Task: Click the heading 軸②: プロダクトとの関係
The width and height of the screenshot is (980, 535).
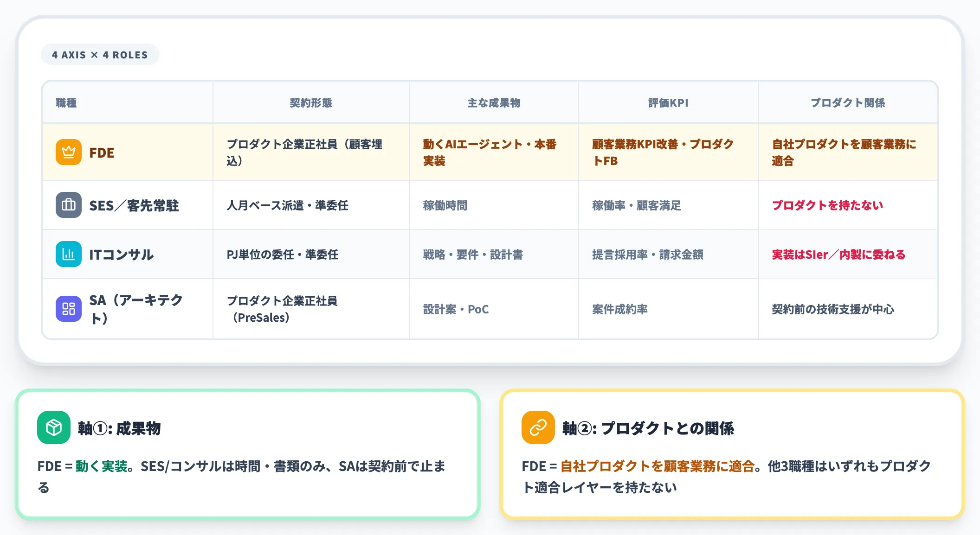Action: 648,428
